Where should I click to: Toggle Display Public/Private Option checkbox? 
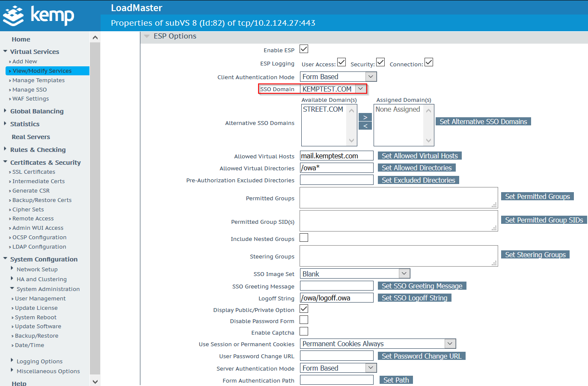pos(304,309)
